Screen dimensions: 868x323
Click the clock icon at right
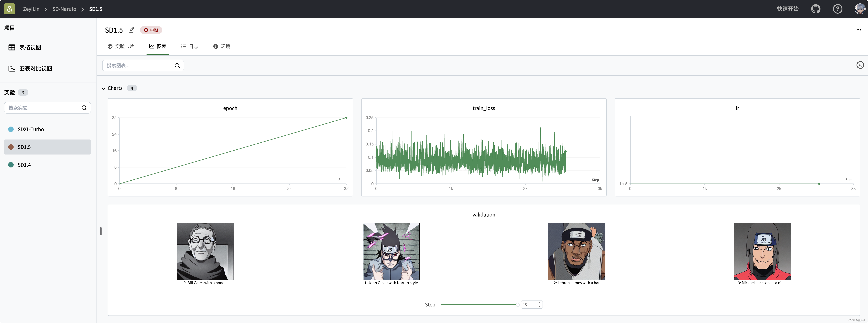860,65
